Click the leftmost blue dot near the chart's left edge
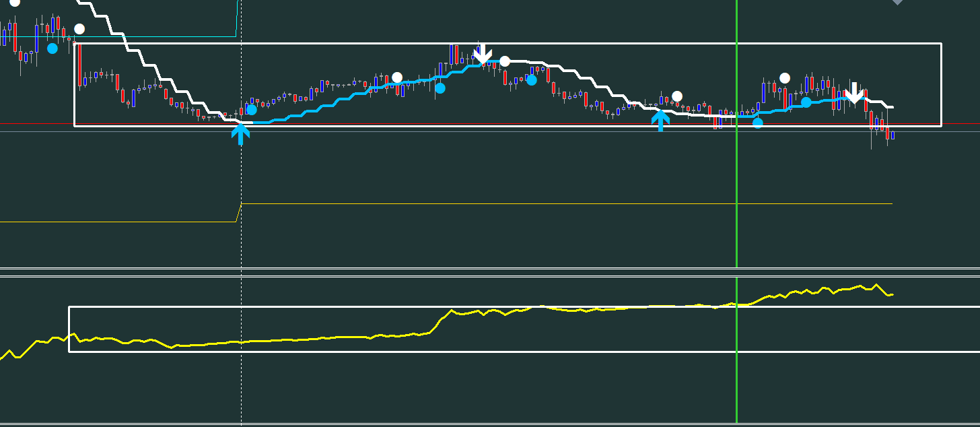 tap(53, 48)
